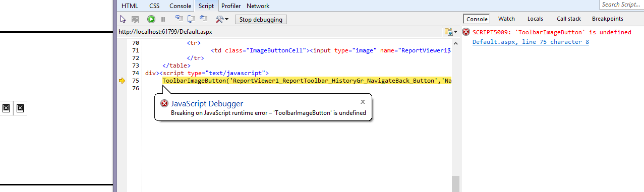Select element by click arrow tool

(123, 19)
